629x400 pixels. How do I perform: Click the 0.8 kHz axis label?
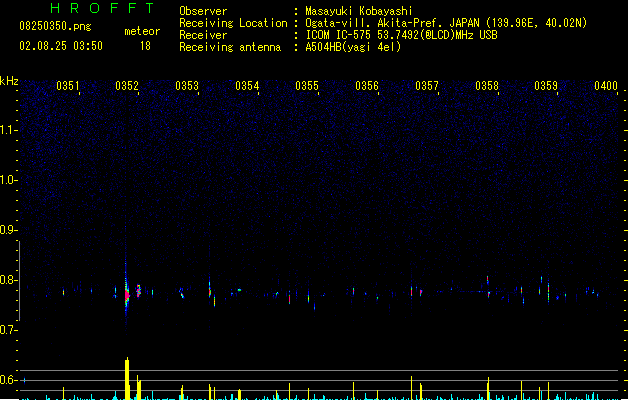click(x=8, y=280)
